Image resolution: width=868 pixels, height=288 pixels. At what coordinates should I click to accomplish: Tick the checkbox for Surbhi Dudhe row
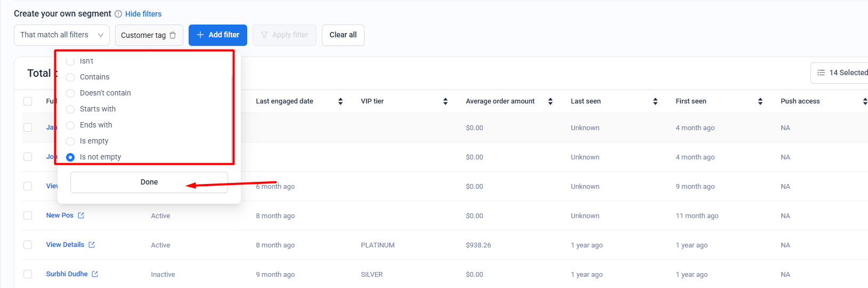[28, 274]
